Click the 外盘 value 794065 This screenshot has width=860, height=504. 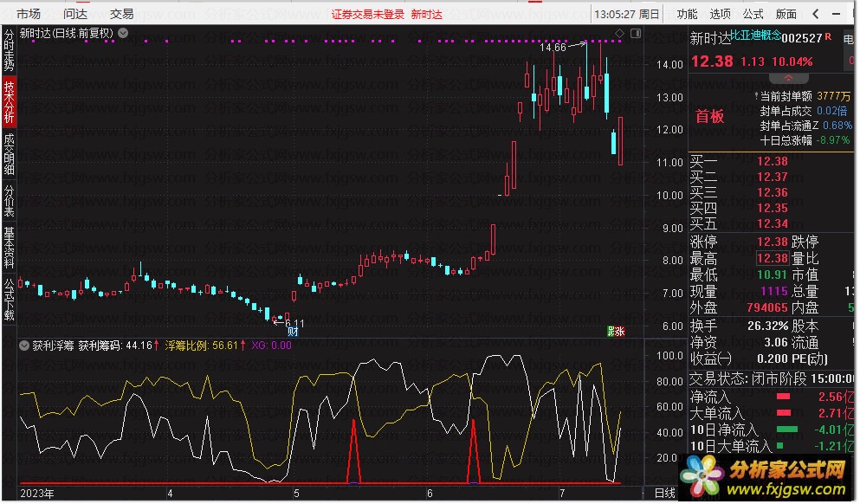(767, 307)
